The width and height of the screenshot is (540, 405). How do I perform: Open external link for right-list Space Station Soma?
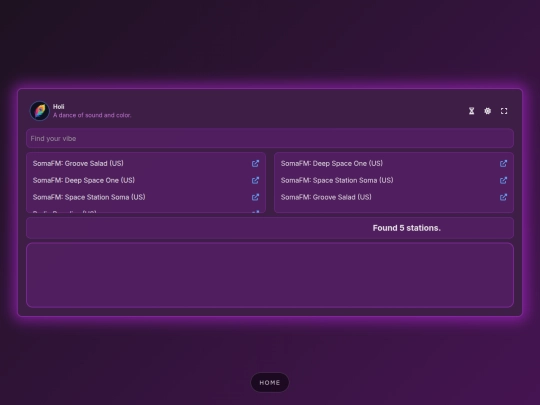click(x=503, y=180)
